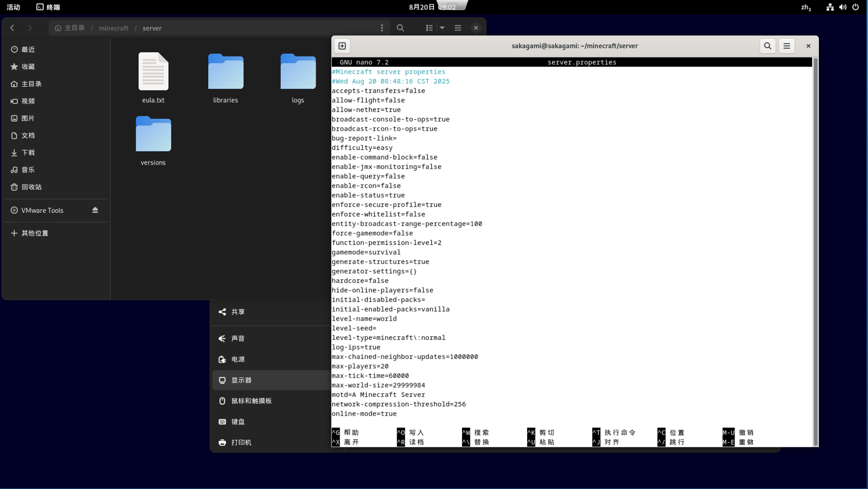Go to minecraft in the path bar

point(113,28)
